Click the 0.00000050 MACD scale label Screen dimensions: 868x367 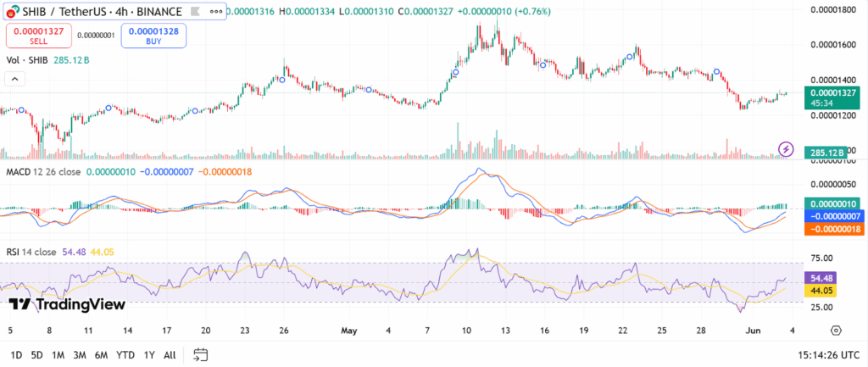coord(832,184)
